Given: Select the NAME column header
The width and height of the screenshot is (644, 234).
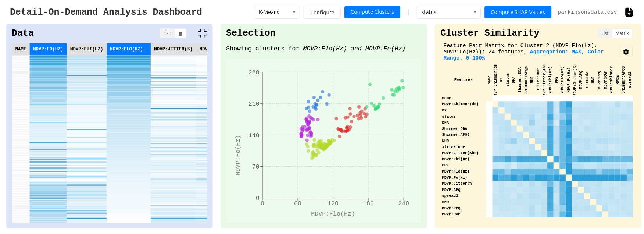Looking at the screenshot, I should (x=21, y=49).
